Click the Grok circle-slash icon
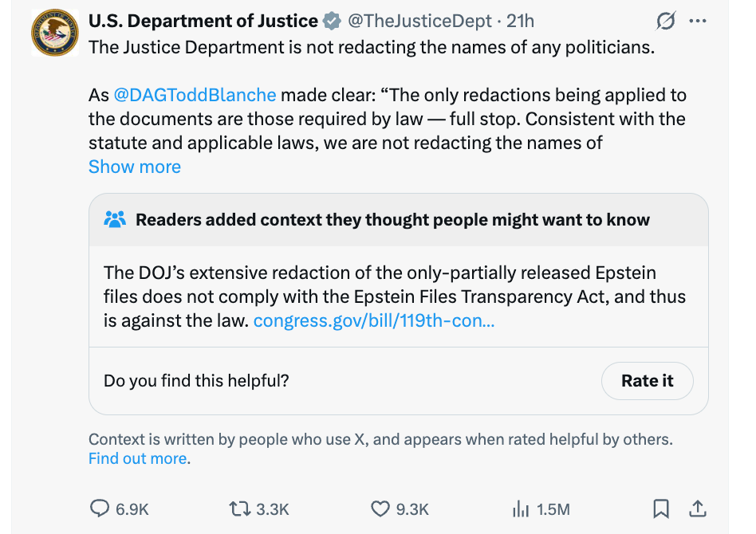The height and width of the screenshot is (534, 756). tap(664, 22)
